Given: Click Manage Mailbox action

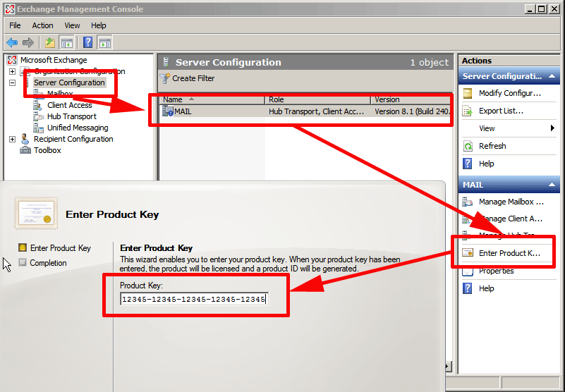Looking at the screenshot, I should coord(511,202).
